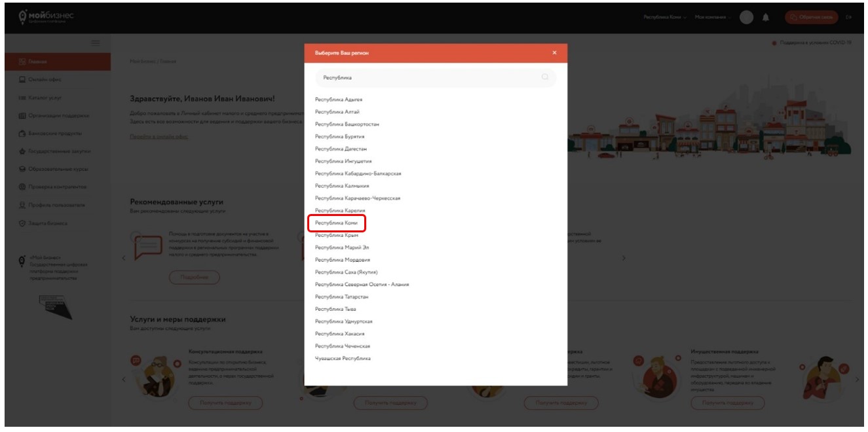Click the logout icon in header
Screen dimensions: 868x432
tap(849, 18)
